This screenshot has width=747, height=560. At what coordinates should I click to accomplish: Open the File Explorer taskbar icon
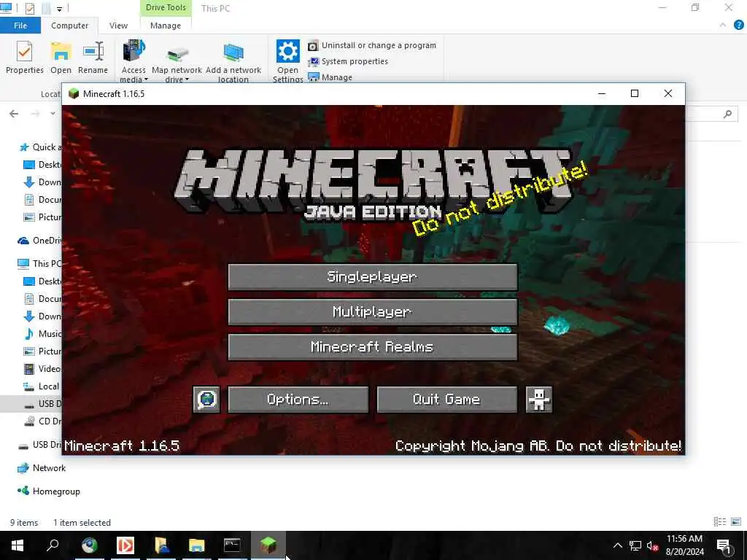pyautogui.click(x=196, y=545)
